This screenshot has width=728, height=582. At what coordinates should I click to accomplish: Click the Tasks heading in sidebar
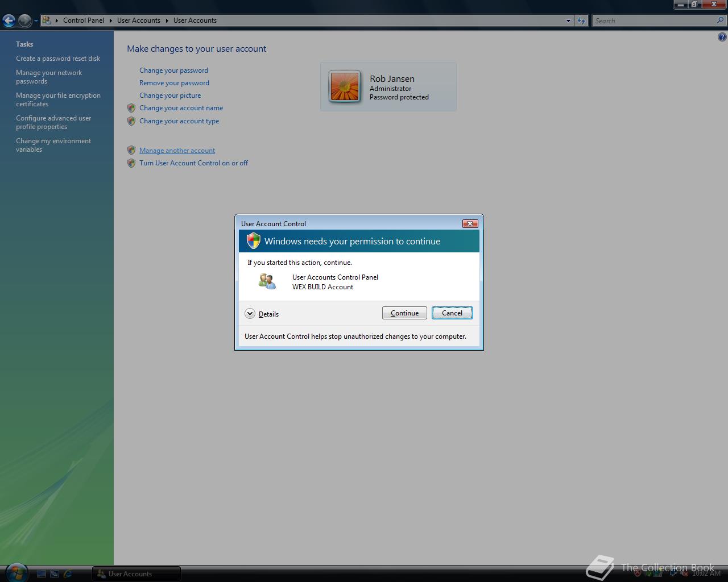[x=24, y=44]
